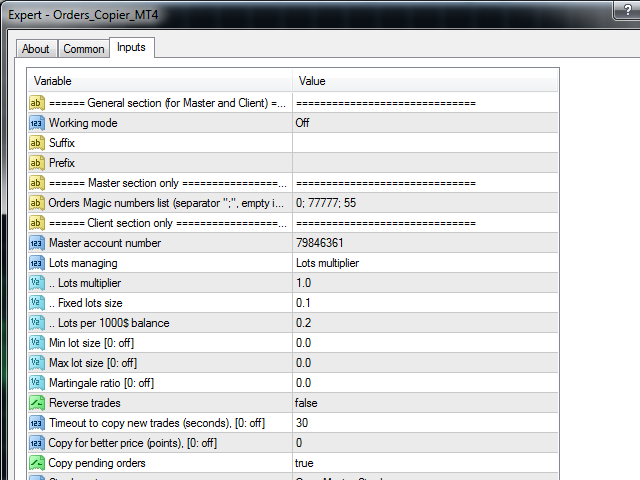
Task: Select the Max lot size [0: off] label
Action: point(93,363)
